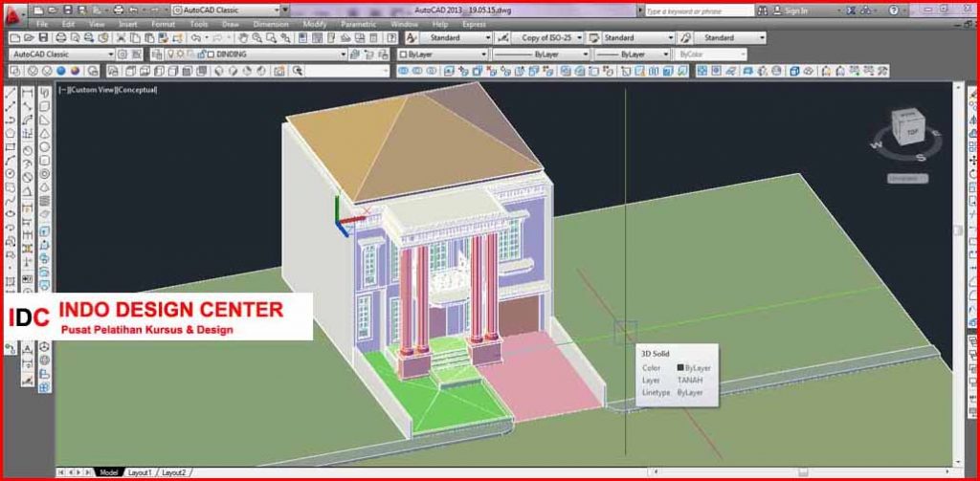The width and height of the screenshot is (980, 481).
Task: Click the DINDING layer color square
Action: tap(211, 55)
